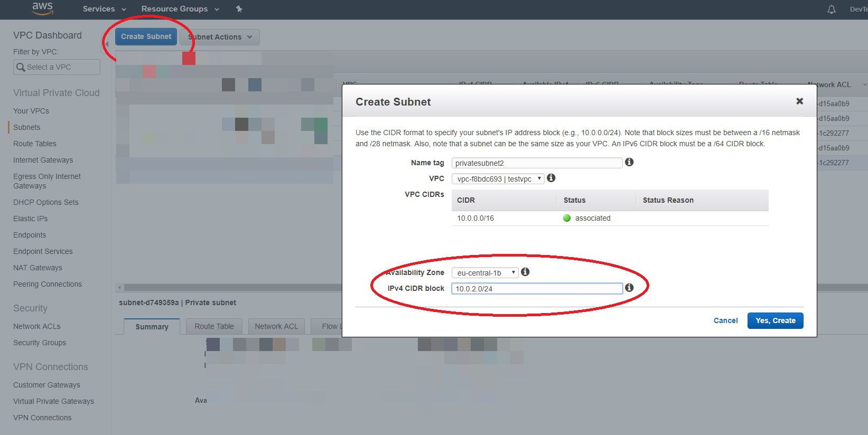Image resolution: width=868 pixels, height=435 pixels.
Task: Confirm with Yes, Create button
Action: [775, 320]
